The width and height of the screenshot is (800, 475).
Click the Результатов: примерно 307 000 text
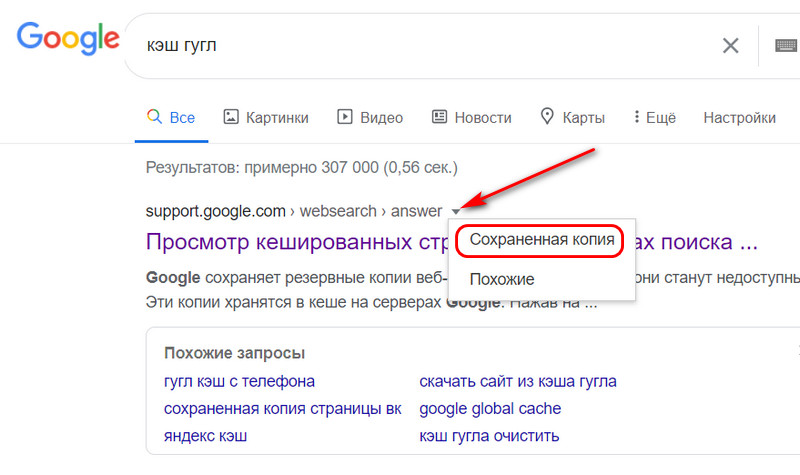click(302, 167)
